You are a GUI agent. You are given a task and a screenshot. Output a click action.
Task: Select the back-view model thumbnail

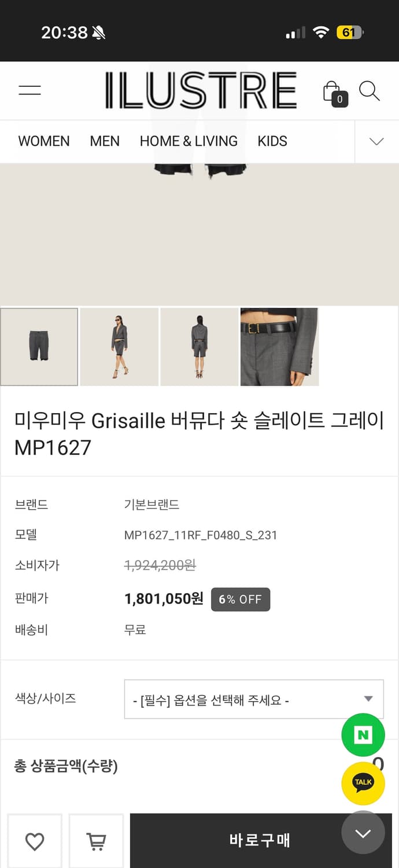[x=199, y=346]
